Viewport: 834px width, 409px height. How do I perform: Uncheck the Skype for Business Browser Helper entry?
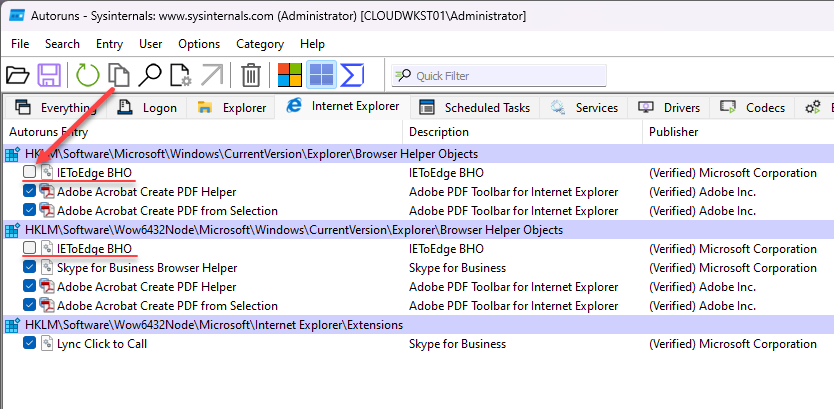point(30,268)
